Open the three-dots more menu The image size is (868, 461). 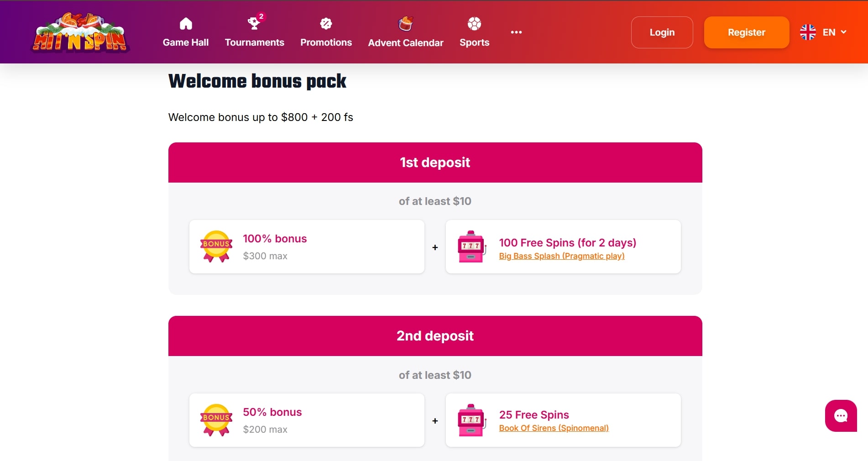pyautogui.click(x=516, y=32)
